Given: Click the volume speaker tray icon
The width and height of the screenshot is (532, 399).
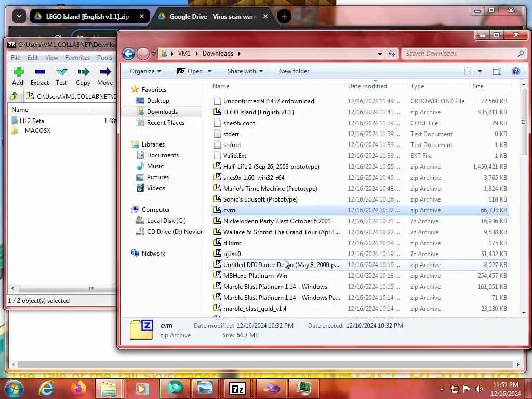Looking at the screenshot, I should 479,389.
